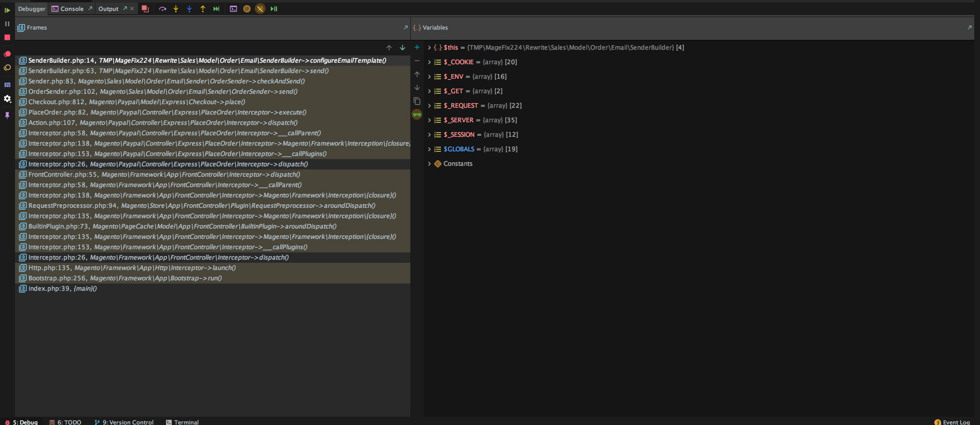Select the PlaceOrder.php:82 execute() frame

tap(213, 112)
